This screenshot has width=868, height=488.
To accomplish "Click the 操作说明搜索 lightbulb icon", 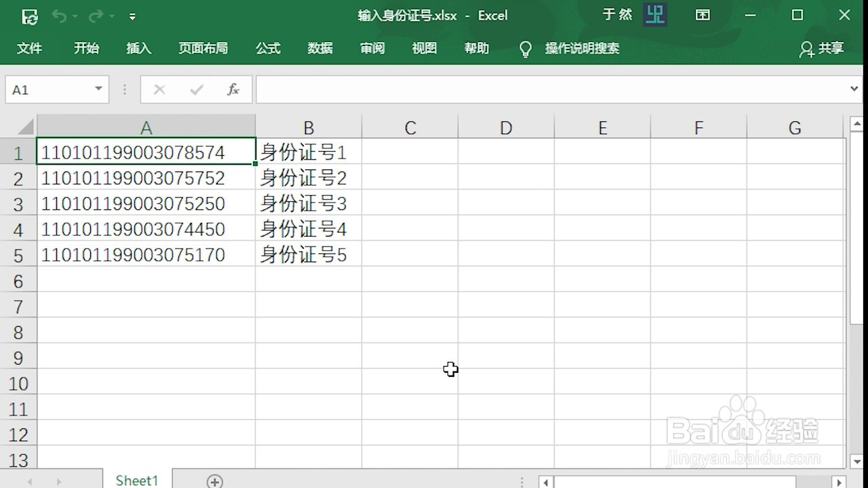I will 526,49.
